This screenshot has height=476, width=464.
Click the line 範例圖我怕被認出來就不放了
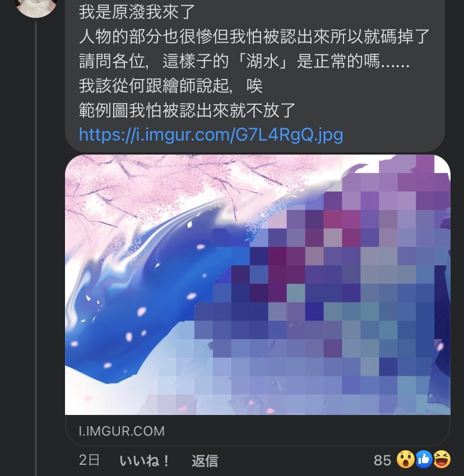point(187,110)
